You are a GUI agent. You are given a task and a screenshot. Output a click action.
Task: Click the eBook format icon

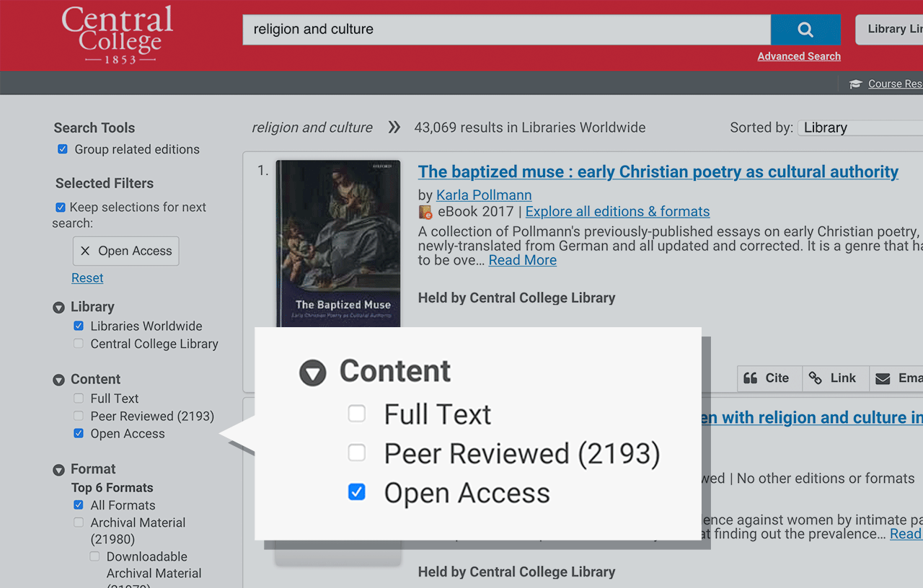point(425,212)
